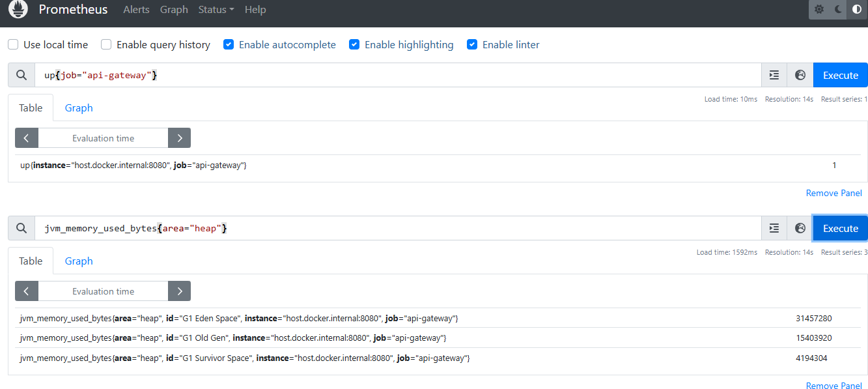Click Result series: 1 stat

[x=844, y=99]
